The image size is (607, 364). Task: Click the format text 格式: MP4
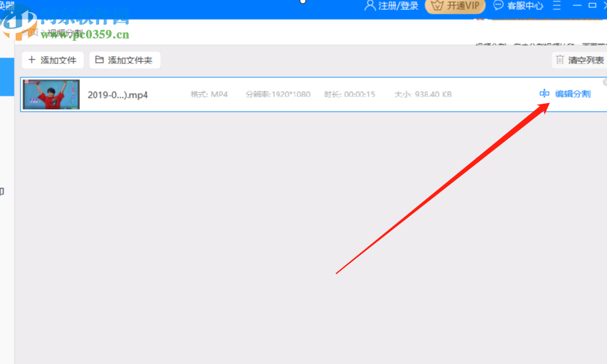point(209,94)
